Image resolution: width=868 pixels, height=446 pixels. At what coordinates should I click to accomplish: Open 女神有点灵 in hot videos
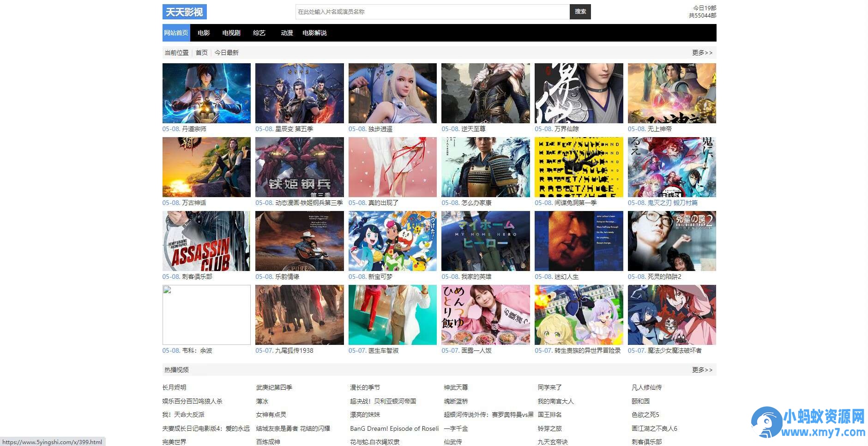click(x=271, y=415)
